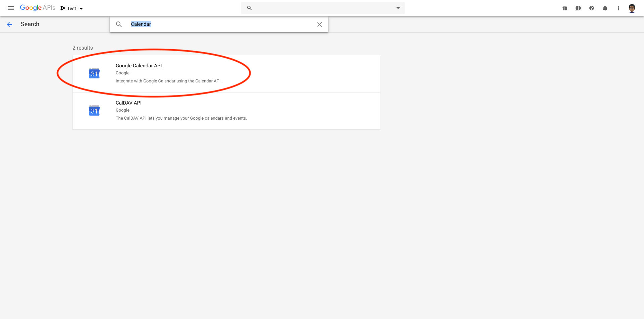The height and width of the screenshot is (319, 644).
Task: Open the CalDAV API result
Action: pos(128,103)
